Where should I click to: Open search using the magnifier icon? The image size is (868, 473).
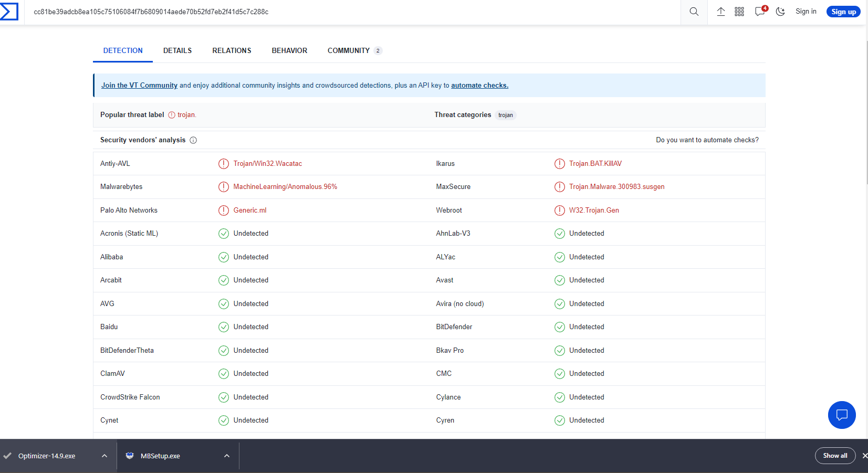pyautogui.click(x=693, y=11)
